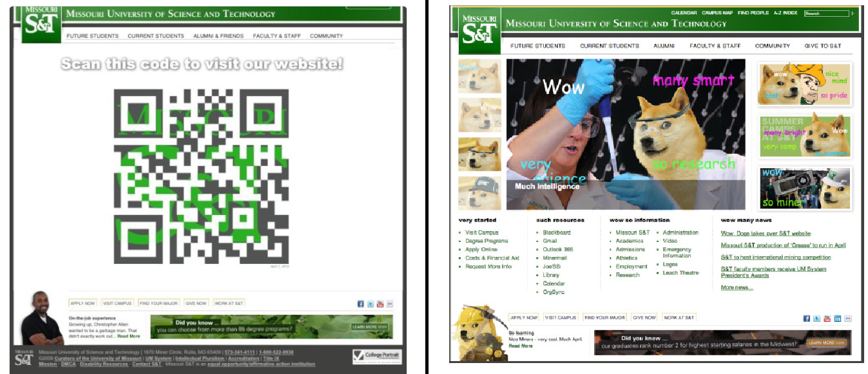Click Give Now button on Doge page
Screen dimensions: 868x374
(x=644, y=317)
